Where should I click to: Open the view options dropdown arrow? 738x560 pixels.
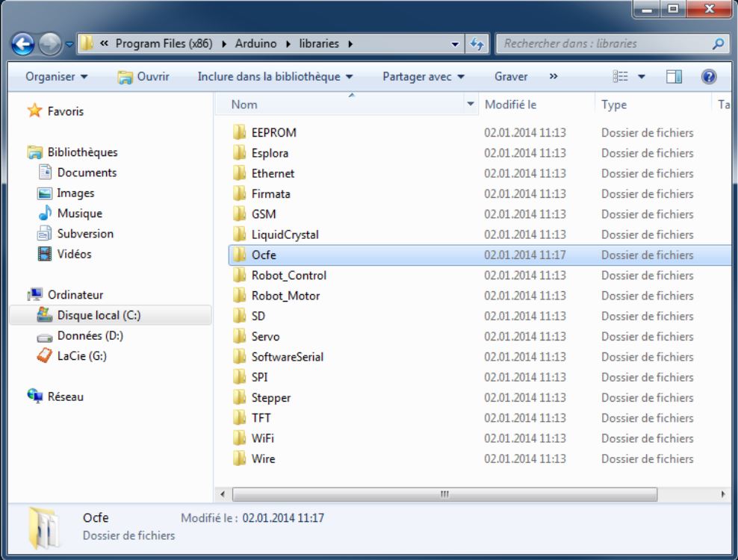coord(641,77)
